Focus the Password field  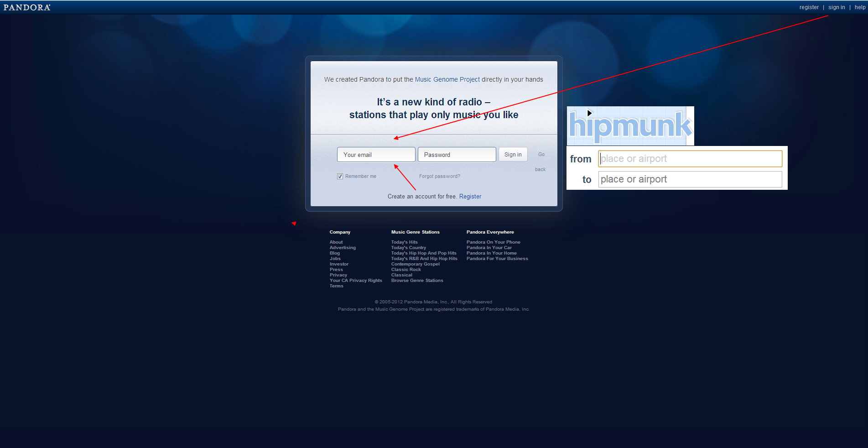(457, 155)
